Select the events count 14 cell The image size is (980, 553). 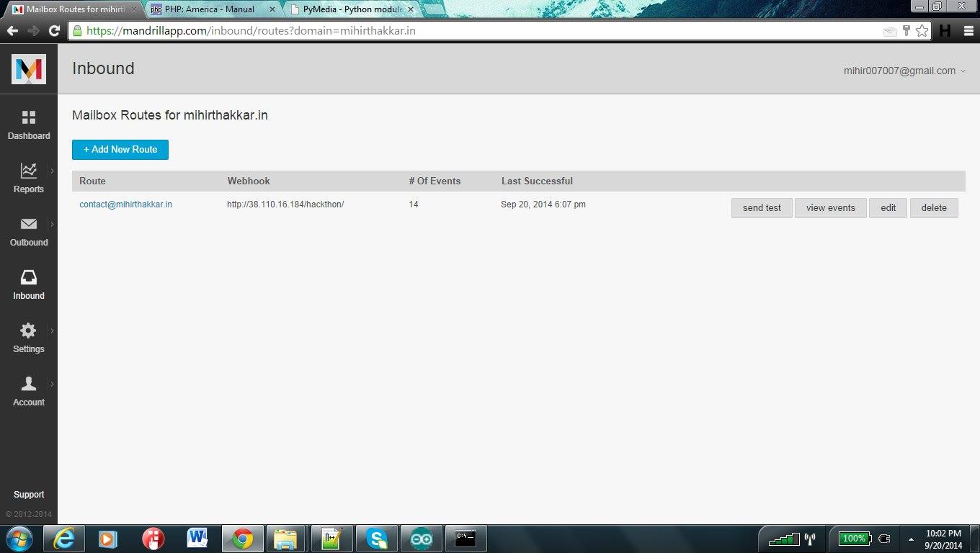[x=414, y=204]
